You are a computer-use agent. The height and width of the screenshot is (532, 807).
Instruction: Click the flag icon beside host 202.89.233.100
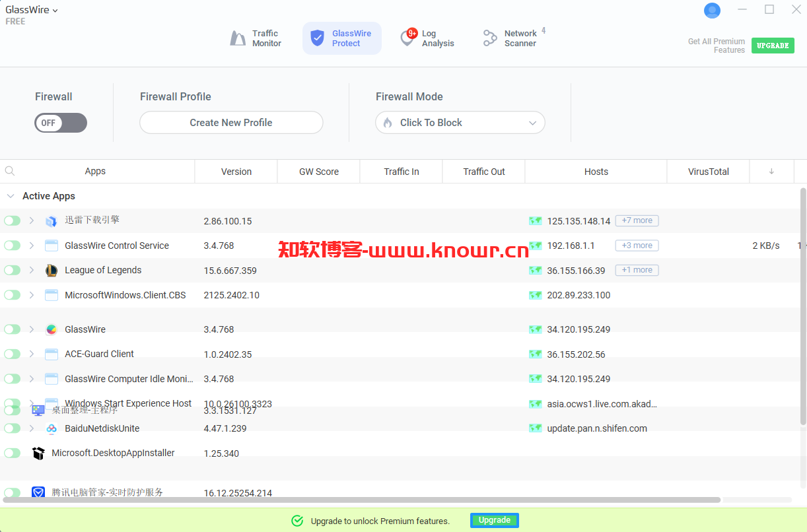click(x=536, y=295)
